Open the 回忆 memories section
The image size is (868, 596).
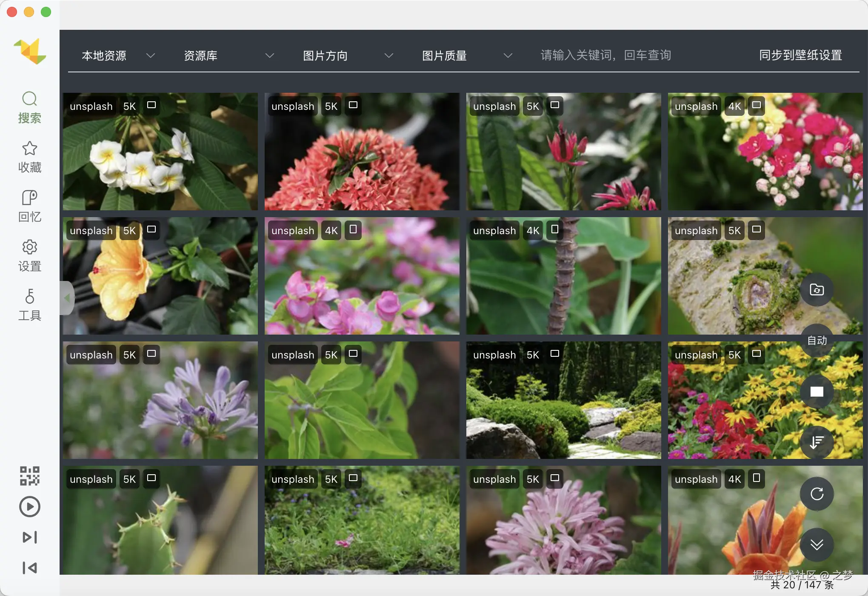(x=29, y=206)
